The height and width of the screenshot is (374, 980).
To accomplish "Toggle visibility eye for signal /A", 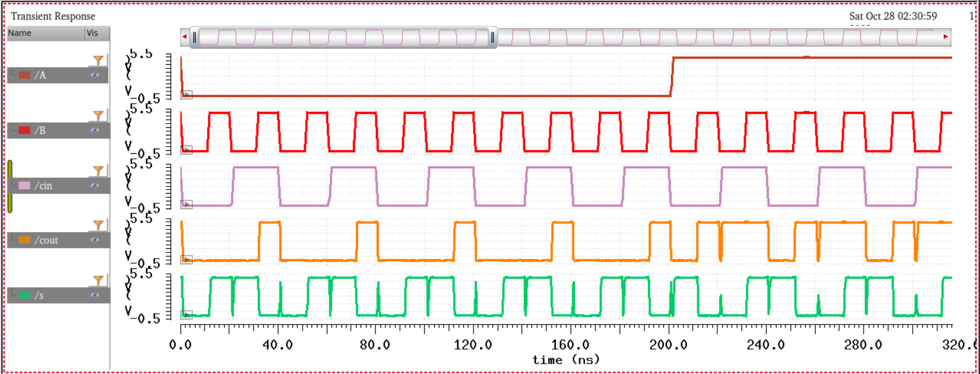I will point(95,75).
